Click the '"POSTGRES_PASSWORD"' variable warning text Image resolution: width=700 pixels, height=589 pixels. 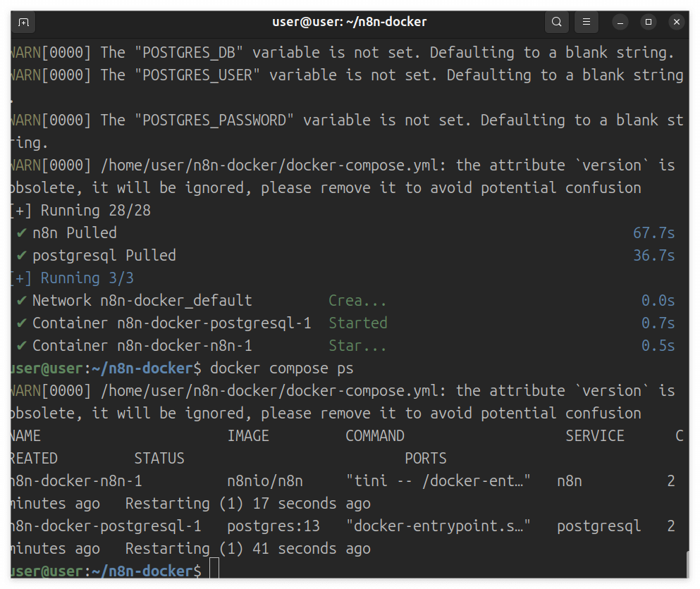click(x=214, y=120)
